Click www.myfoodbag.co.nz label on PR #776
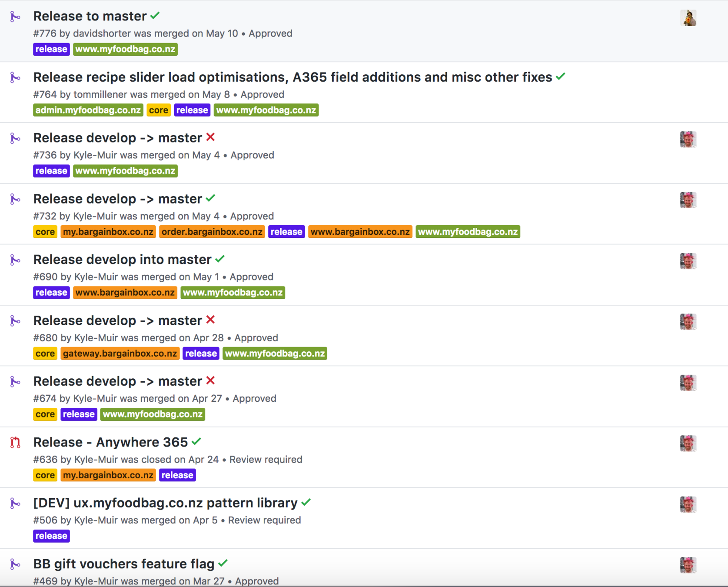 (125, 49)
